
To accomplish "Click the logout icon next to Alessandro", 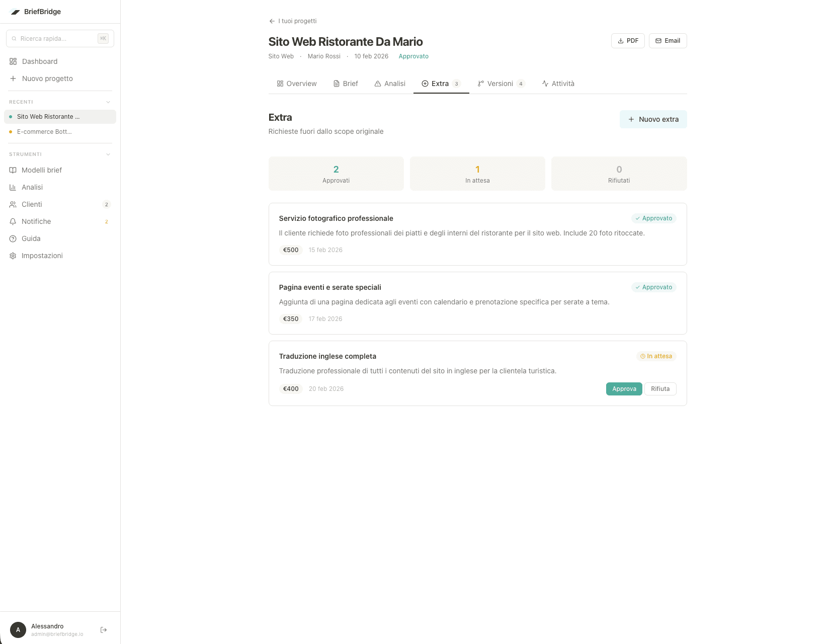I will [103, 629].
